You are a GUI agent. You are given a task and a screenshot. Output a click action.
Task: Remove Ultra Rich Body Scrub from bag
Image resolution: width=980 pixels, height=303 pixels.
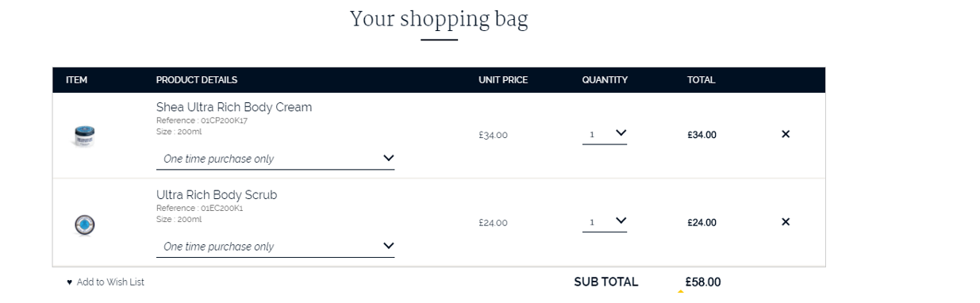coord(786,221)
